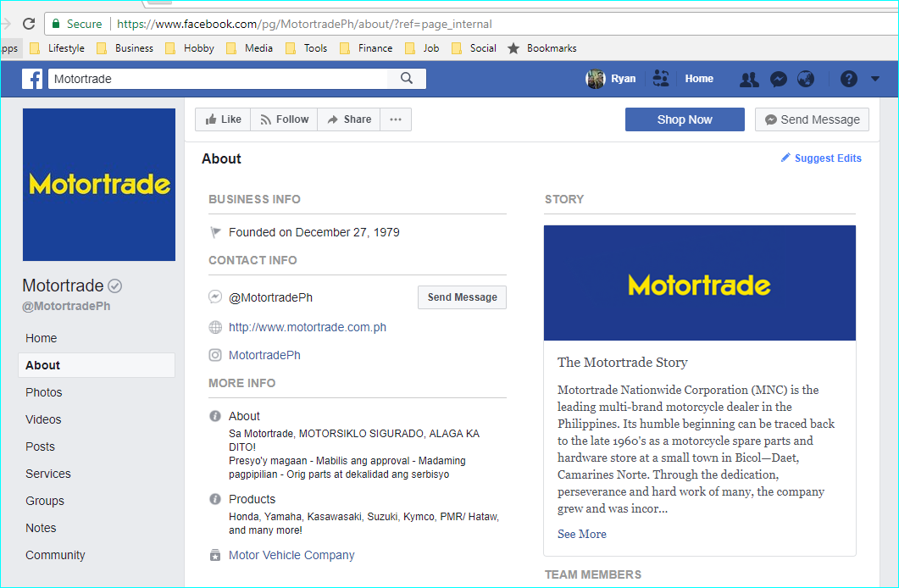The height and width of the screenshot is (588, 899).
Task: Open the Social bookmarks folder
Action: pos(474,48)
